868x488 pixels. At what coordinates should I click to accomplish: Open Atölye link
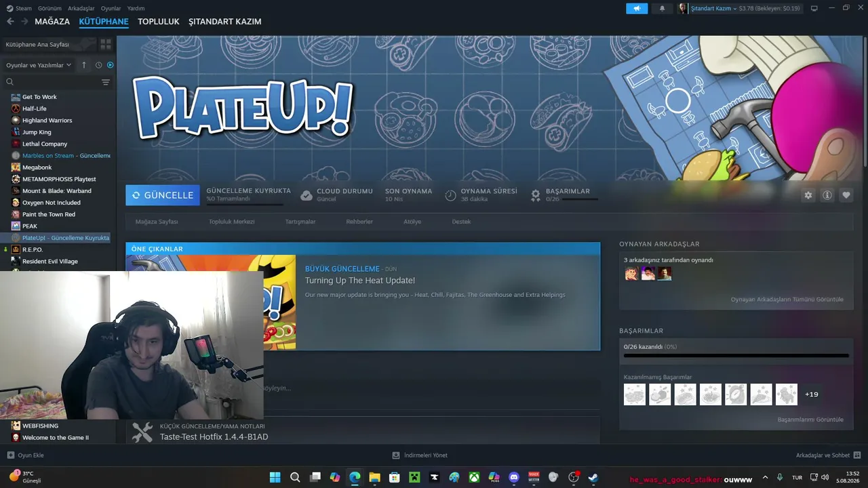tap(412, 222)
